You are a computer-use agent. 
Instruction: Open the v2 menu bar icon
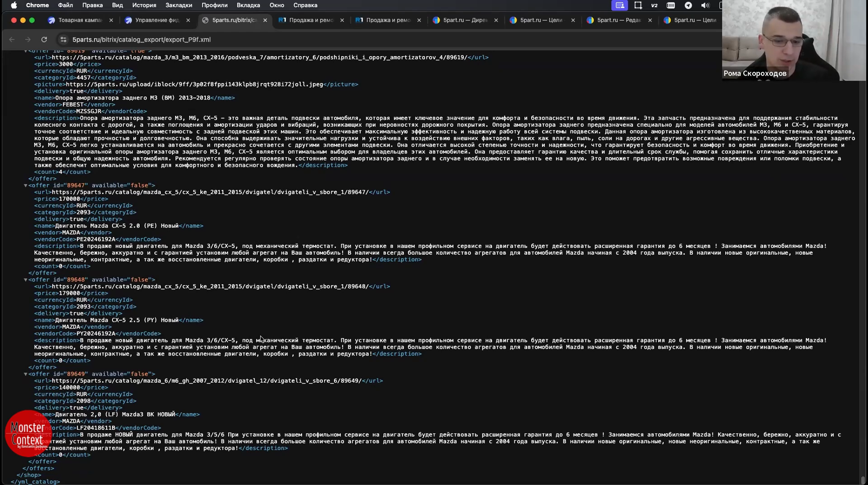click(x=654, y=5)
